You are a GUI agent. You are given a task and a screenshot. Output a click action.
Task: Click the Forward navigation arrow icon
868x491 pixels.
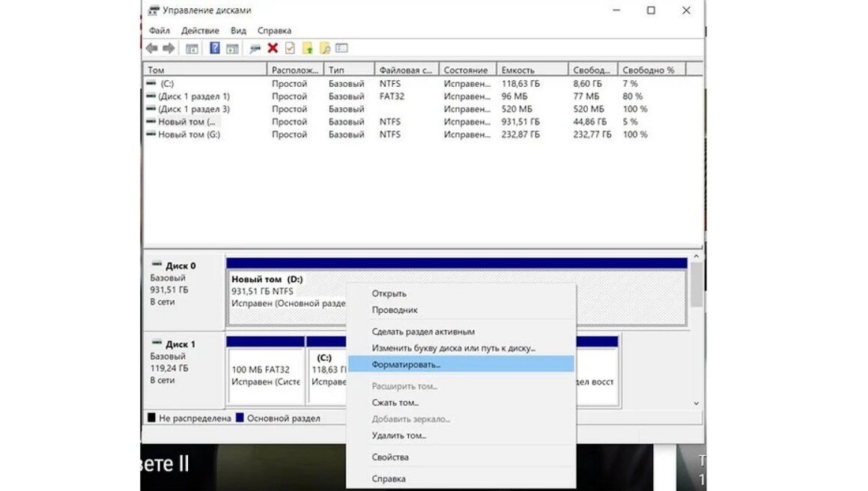(x=170, y=47)
